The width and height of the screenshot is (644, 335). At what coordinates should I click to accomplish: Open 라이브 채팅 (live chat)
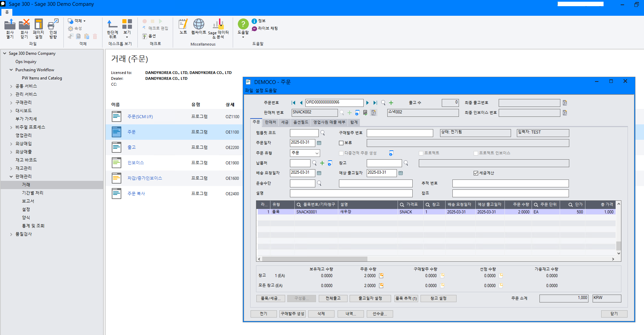point(265,28)
